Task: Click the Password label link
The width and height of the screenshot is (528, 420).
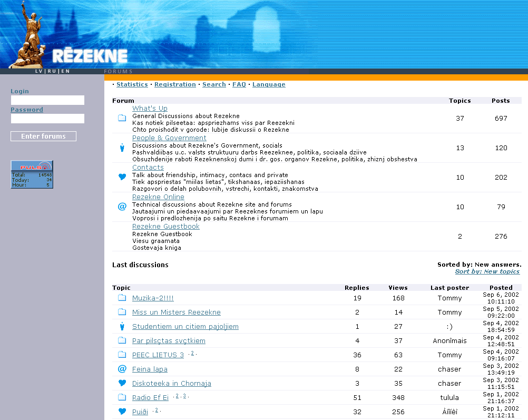Action: 27,110
